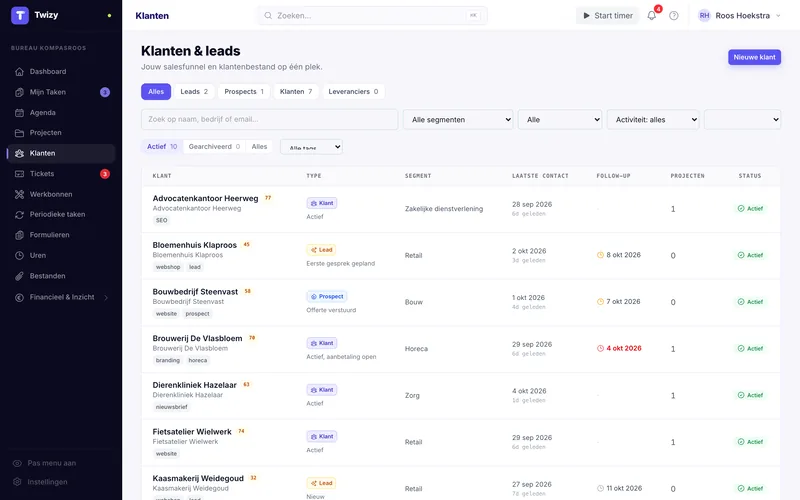Expand Financieel & Inzicht chevron

pyautogui.click(x=106, y=297)
